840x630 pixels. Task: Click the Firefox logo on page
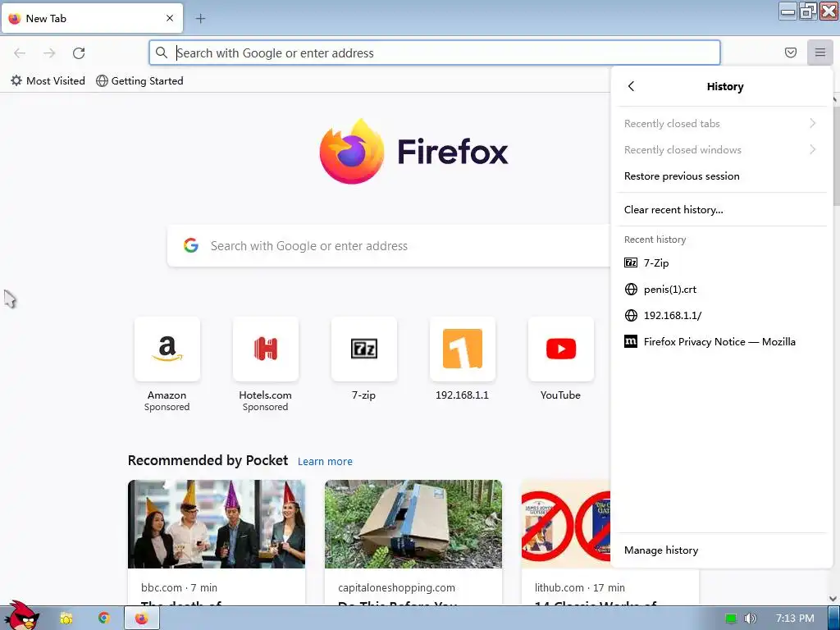413,152
